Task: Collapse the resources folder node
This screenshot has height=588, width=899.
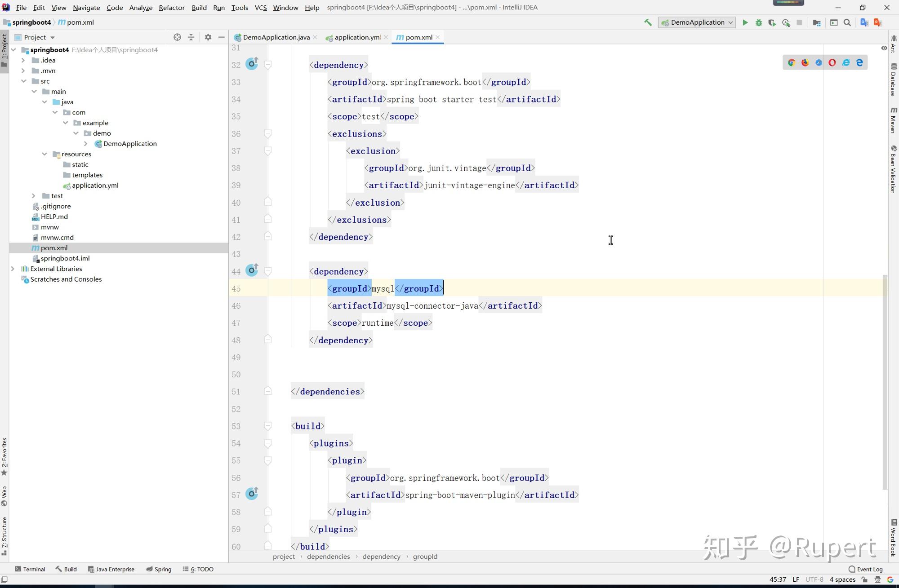Action: pos(45,154)
